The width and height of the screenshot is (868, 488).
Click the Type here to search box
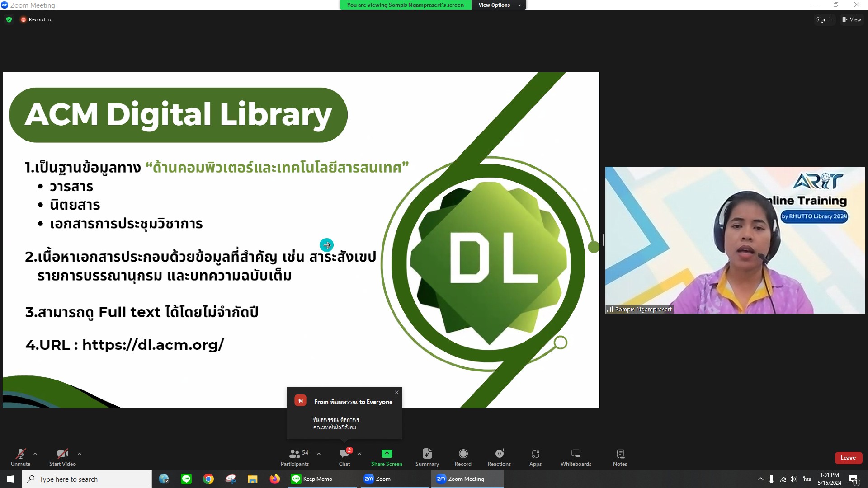87,479
